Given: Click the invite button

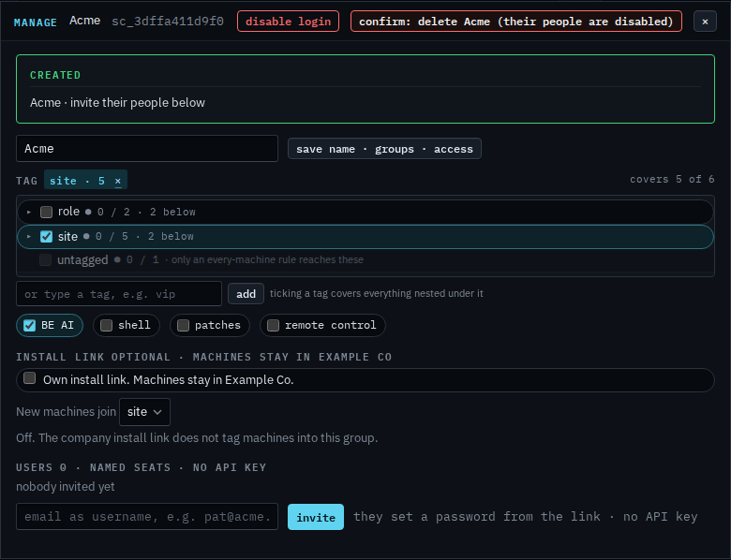Looking at the screenshot, I should 316,517.
